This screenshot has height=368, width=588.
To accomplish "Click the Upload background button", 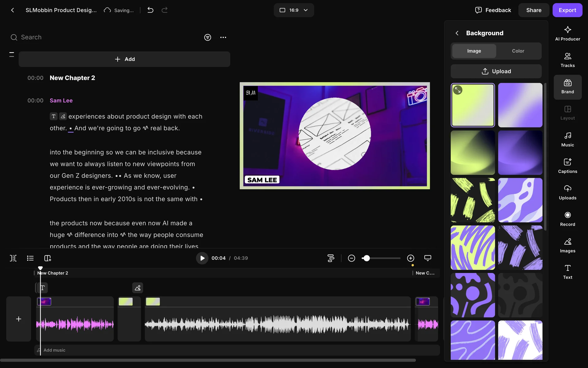I will coord(496,71).
